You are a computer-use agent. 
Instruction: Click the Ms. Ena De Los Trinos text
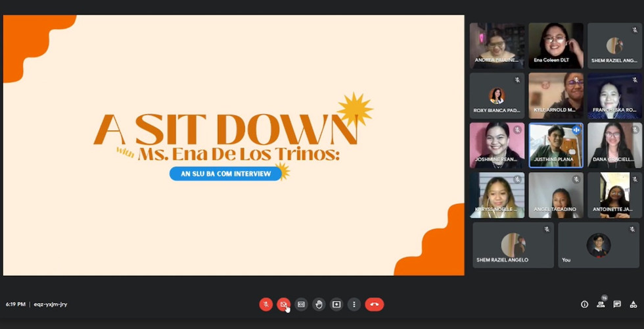coord(239,154)
